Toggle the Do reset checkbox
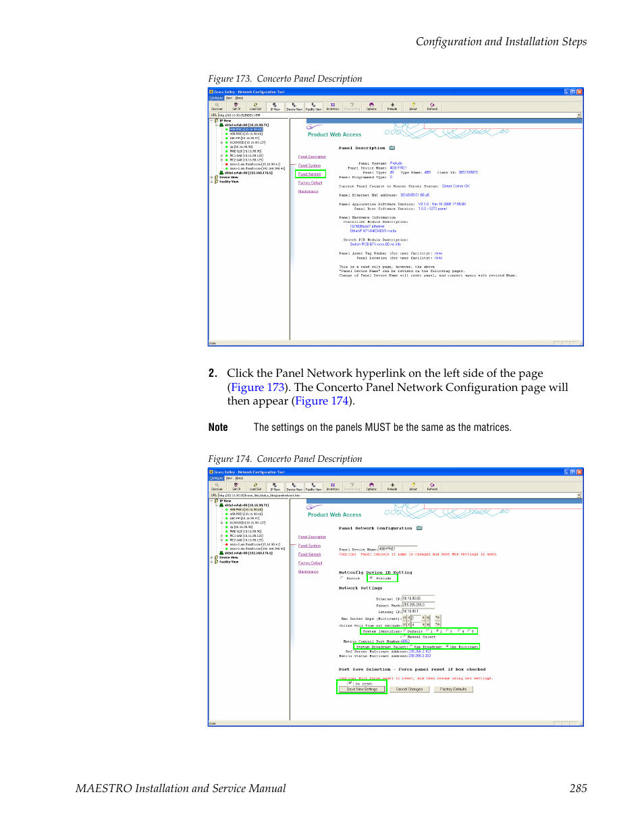Viewport: 644px width, 834px height. coord(350,683)
